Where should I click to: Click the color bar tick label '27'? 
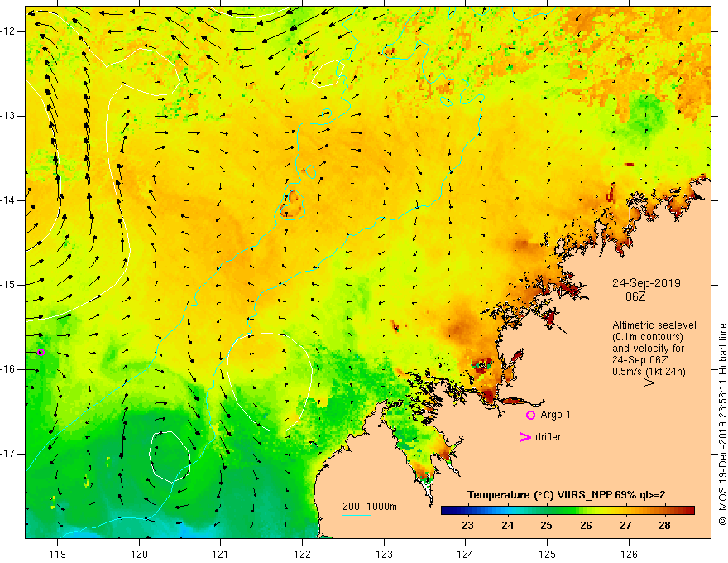(x=625, y=526)
